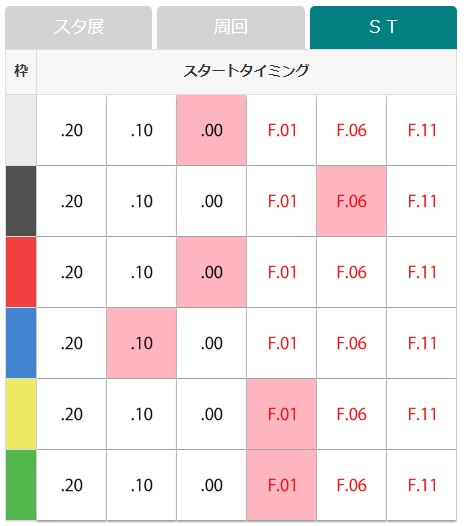
Task: Open the 周回 tab
Action: (231, 28)
